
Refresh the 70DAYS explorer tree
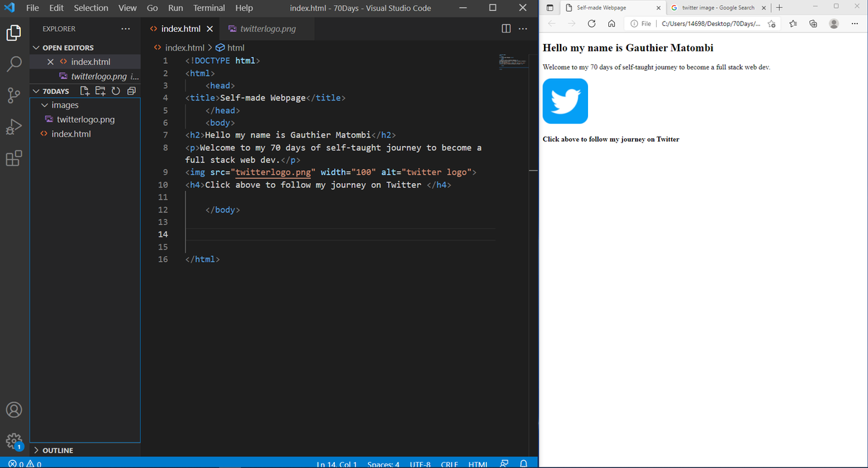pyautogui.click(x=115, y=91)
